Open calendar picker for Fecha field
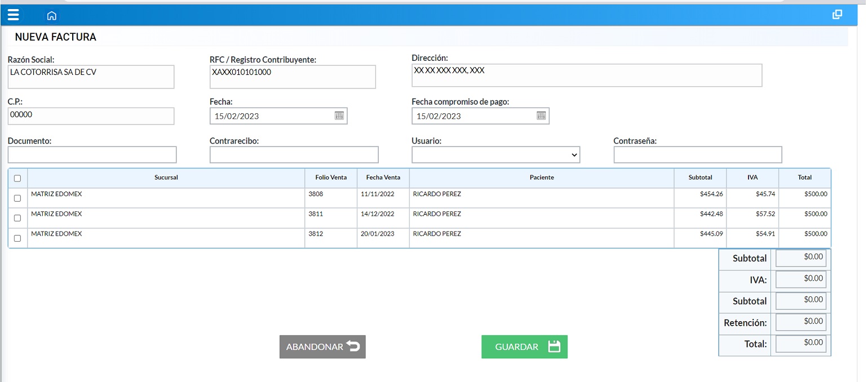This screenshot has width=868, height=382. pyautogui.click(x=339, y=116)
